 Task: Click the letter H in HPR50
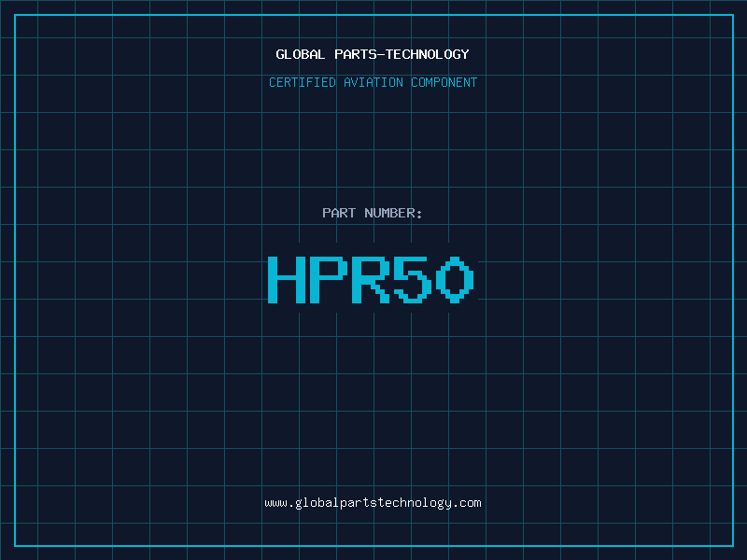pyautogui.click(x=287, y=280)
